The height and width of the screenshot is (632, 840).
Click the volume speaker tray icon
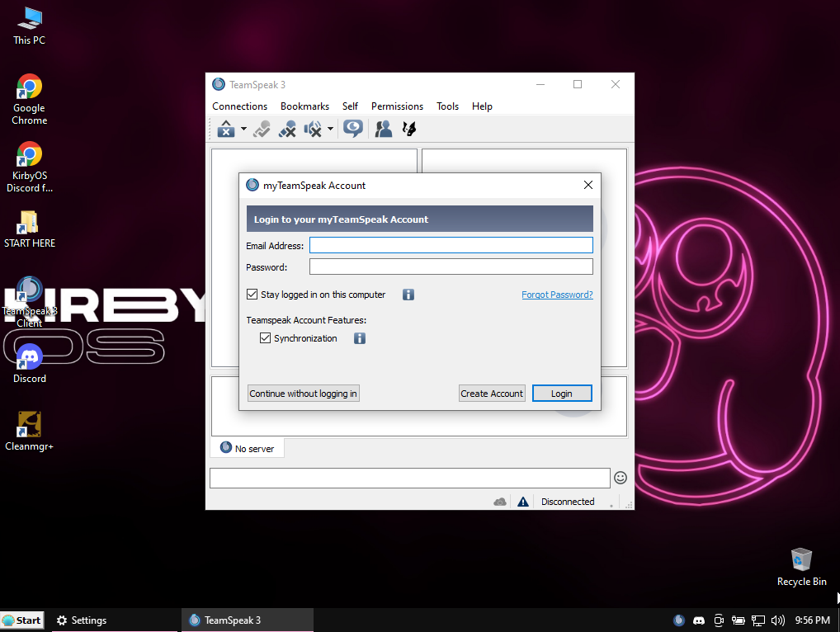click(777, 620)
